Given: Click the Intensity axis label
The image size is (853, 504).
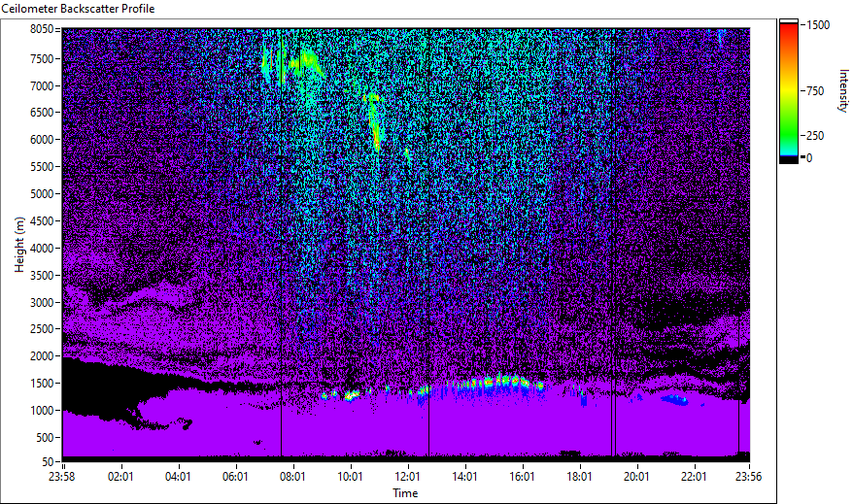Looking at the screenshot, I should tap(843, 90).
